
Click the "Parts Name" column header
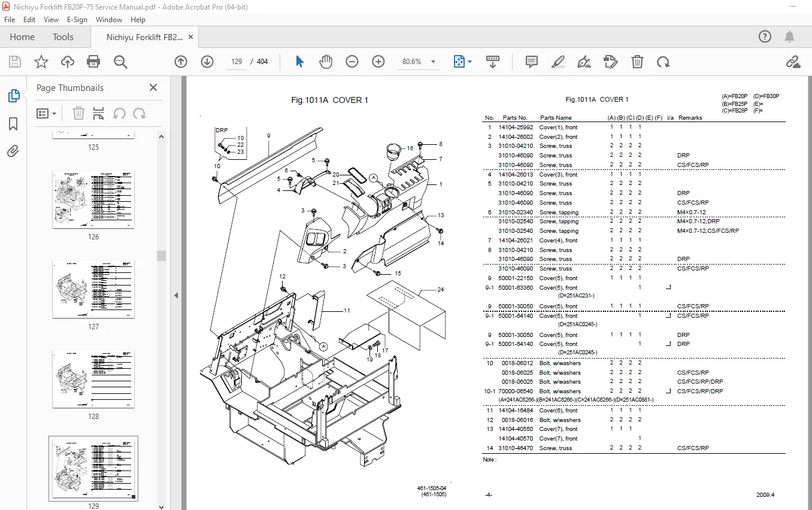[x=556, y=118]
